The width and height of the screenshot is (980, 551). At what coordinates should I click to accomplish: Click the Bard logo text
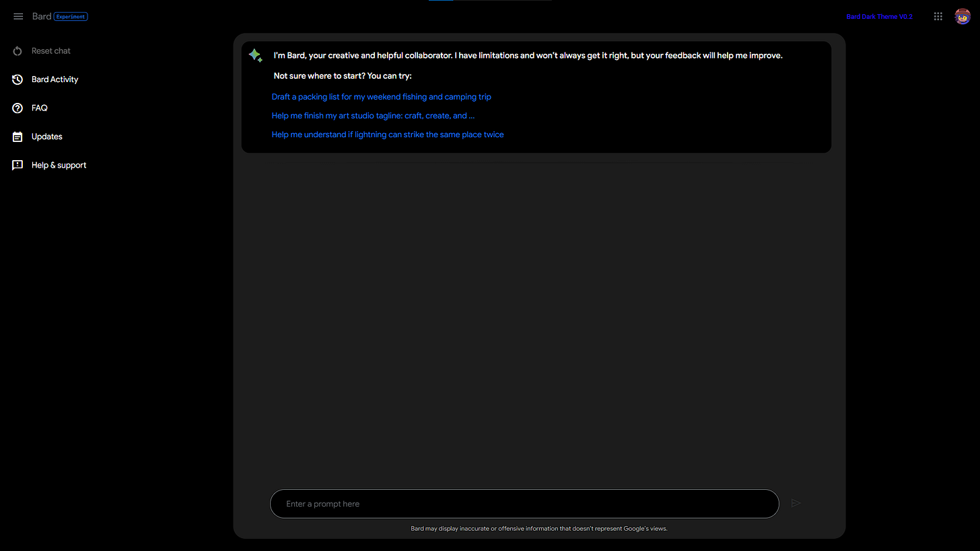[x=42, y=16]
